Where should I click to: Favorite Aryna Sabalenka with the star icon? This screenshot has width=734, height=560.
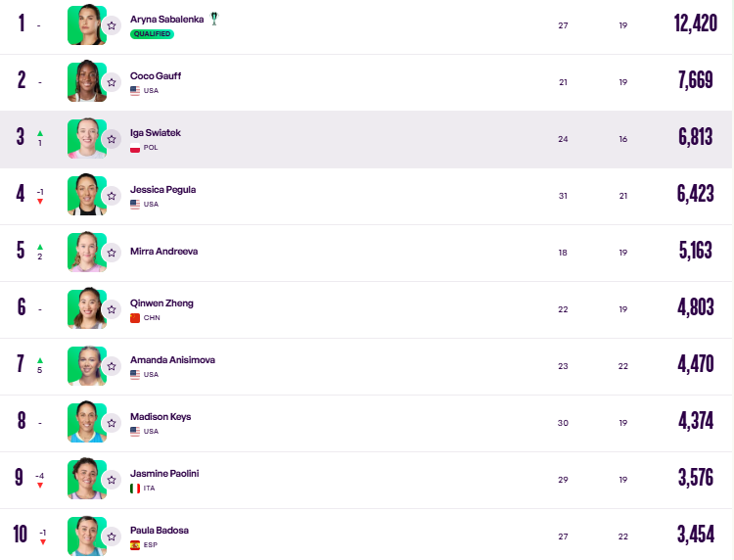(112, 25)
